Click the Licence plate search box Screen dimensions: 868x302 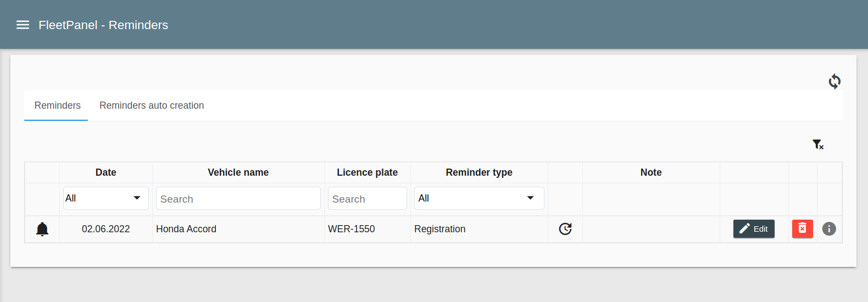coord(367,199)
